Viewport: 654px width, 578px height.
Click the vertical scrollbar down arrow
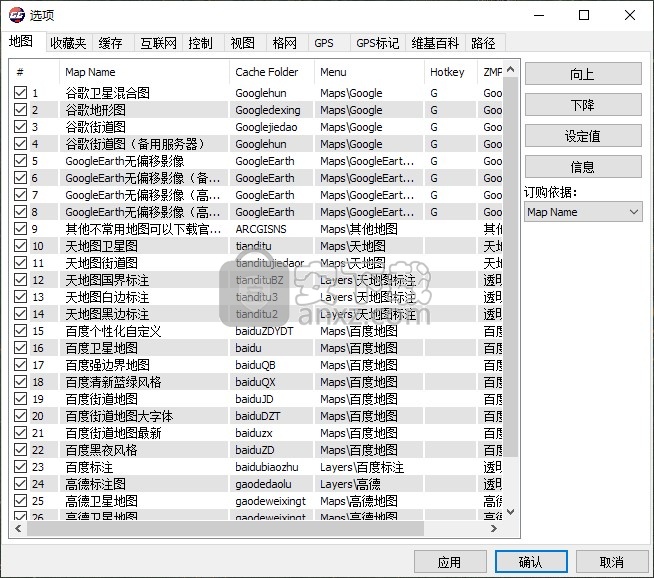tap(511, 511)
